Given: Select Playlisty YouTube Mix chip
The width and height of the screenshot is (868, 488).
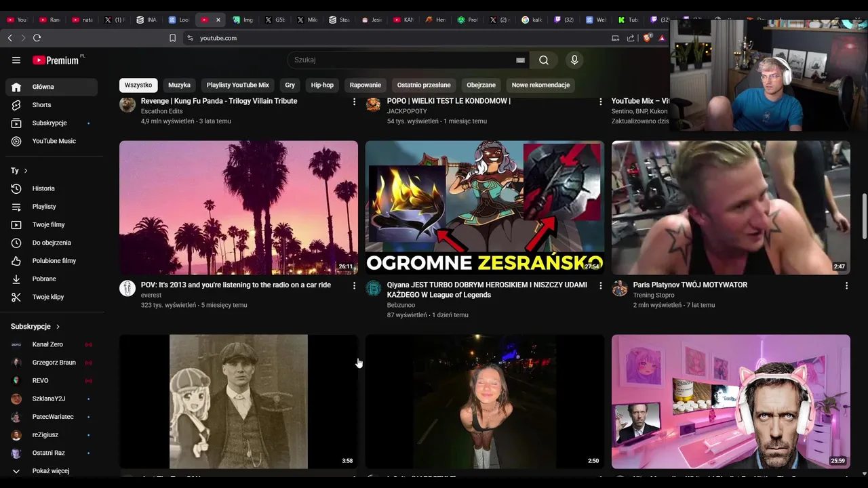Looking at the screenshot, I should click(x=237, y=85).
